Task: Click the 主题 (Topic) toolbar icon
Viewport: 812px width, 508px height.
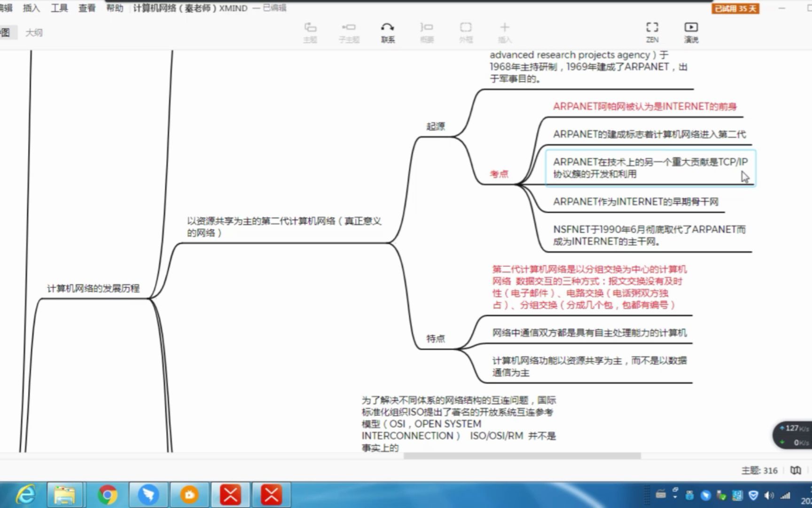Action: pyautogui.click(x=310, y=32)
